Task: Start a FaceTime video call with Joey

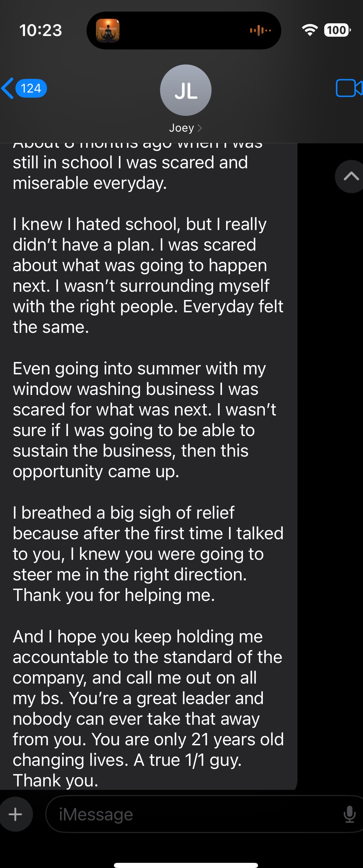Action: pos(349,88)
